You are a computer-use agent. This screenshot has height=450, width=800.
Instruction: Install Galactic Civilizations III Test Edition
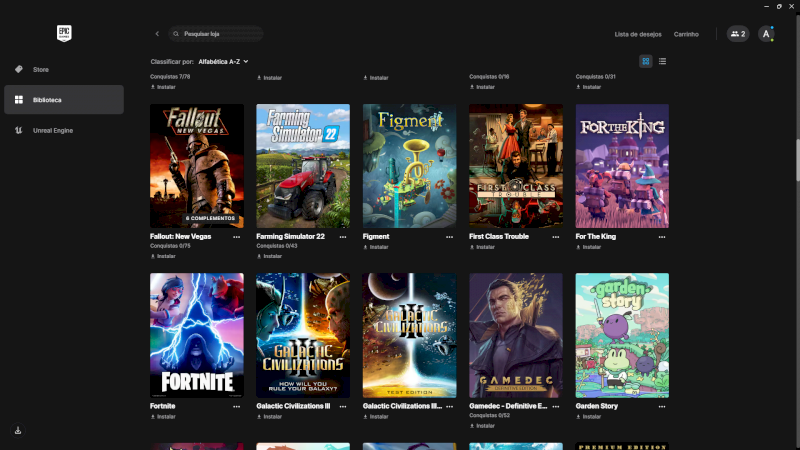(x=376, y=416)
